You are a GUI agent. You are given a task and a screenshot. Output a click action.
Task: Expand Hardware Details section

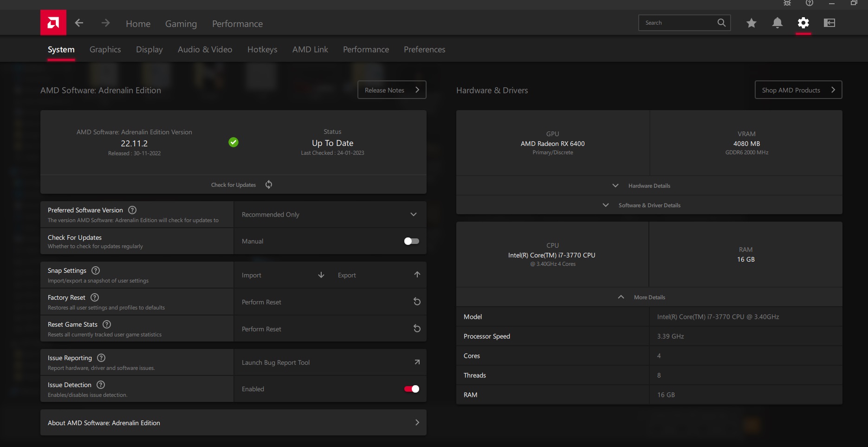point(649,185)
